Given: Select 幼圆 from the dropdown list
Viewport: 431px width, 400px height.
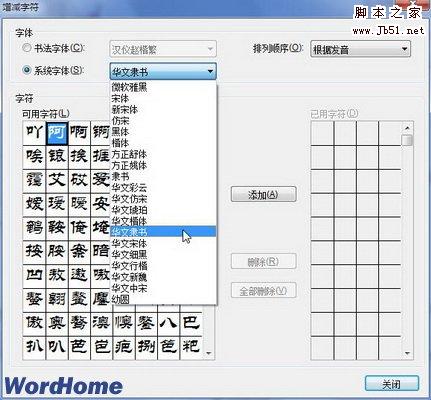Looking at the screenshot, I should (x=163, y=299).
